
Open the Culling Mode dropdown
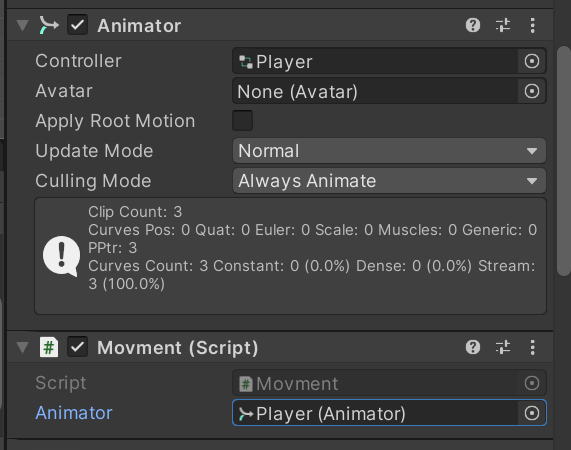pos(389,181)
